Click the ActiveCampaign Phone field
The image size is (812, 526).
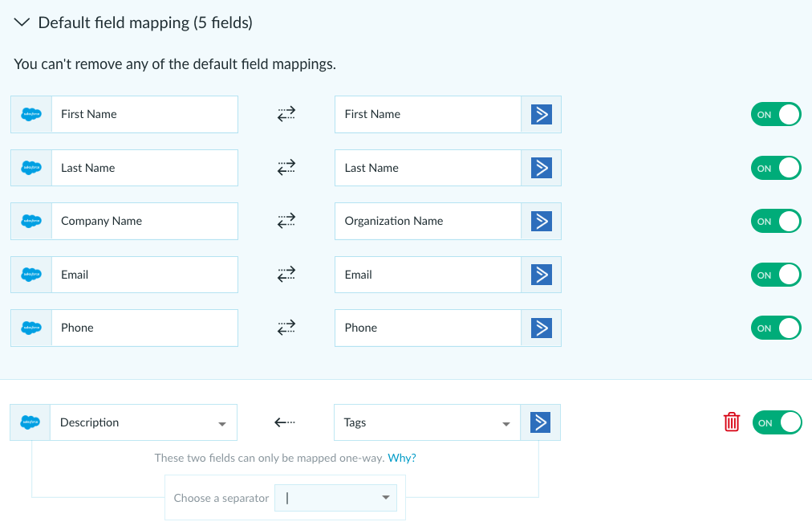coord(428,328)
